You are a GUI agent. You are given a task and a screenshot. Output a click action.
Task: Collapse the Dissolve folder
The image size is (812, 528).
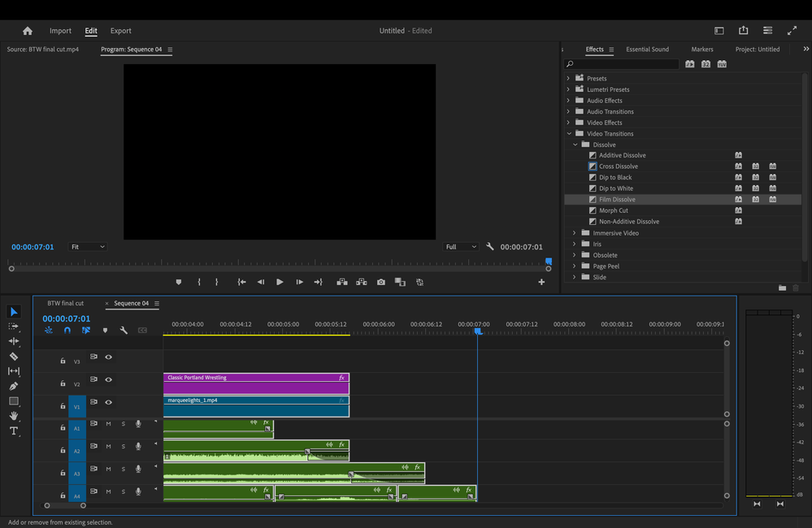[x=575, y=145]
